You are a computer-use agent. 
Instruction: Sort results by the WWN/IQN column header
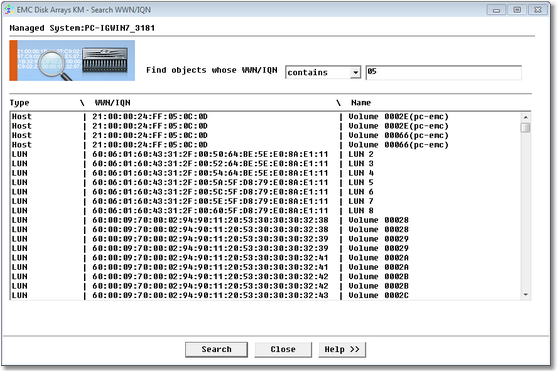tap(112, 103)
